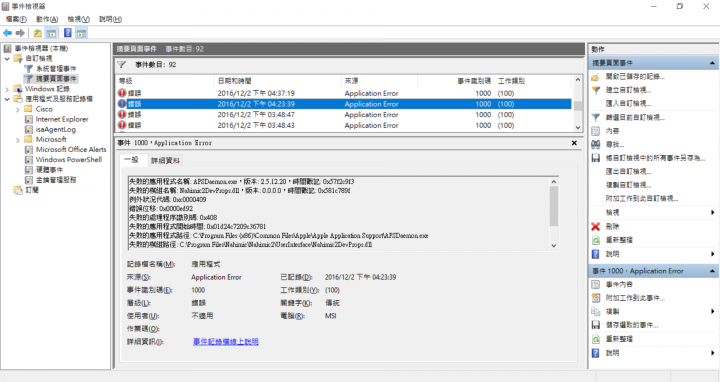The height and width of the screenshot is (382, 720).
Task: Collapse the 應用程式及服務記錄檔 tree node
Action: pos(7,99)
